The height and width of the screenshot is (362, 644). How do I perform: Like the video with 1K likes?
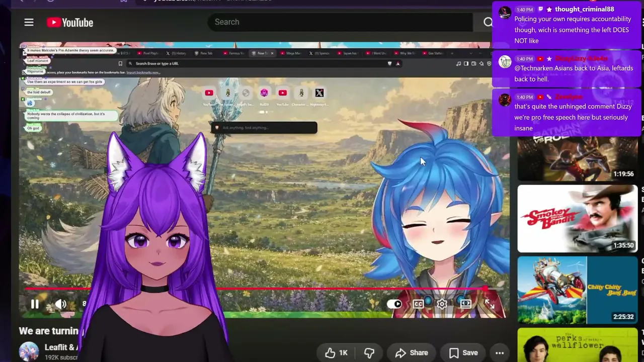coord(336,353)
